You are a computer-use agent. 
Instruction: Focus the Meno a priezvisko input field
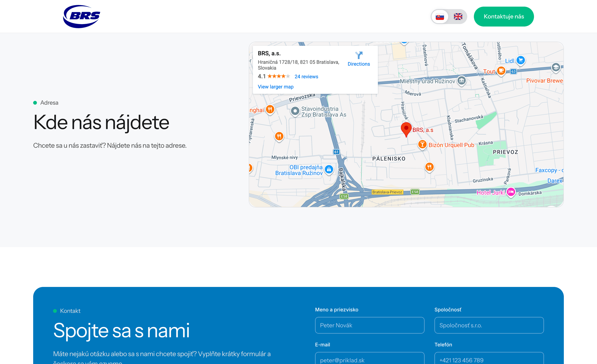click(x=369, y=325)
